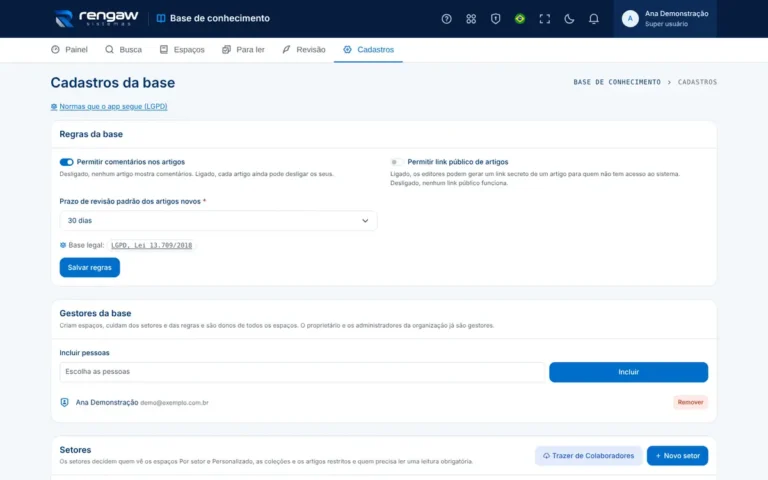Open notifications bell icon
The width and height of the screenshot is (768, 480).
[x=594, y=19]
